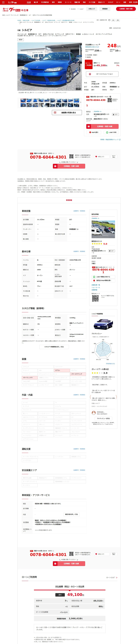This screenshot has height=644, width=138.
Task: Click the パワーウィンドウ equipment tag
Action: 30,377
